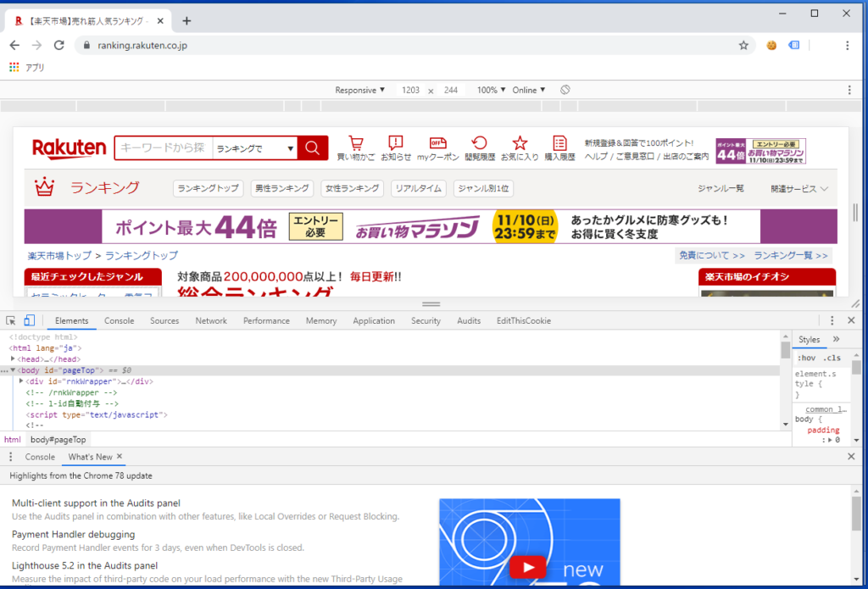Click the 楽天市場トップ breadcrumb link

tap(58, 255)
